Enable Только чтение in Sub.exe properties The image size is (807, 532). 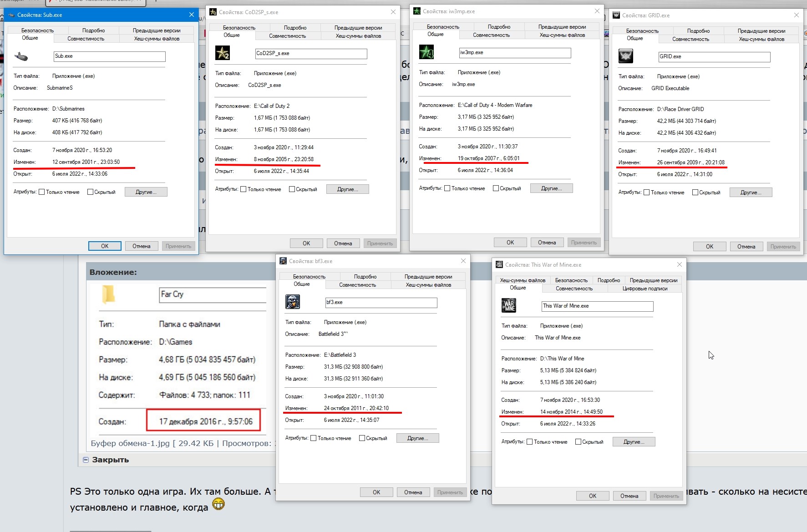pyautogui.click(x=42, y=192)
